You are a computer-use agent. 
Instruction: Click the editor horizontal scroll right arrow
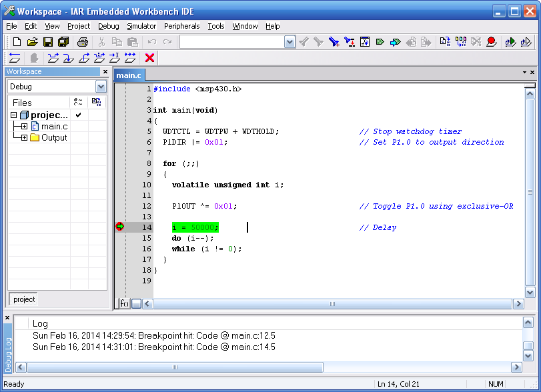518,304
